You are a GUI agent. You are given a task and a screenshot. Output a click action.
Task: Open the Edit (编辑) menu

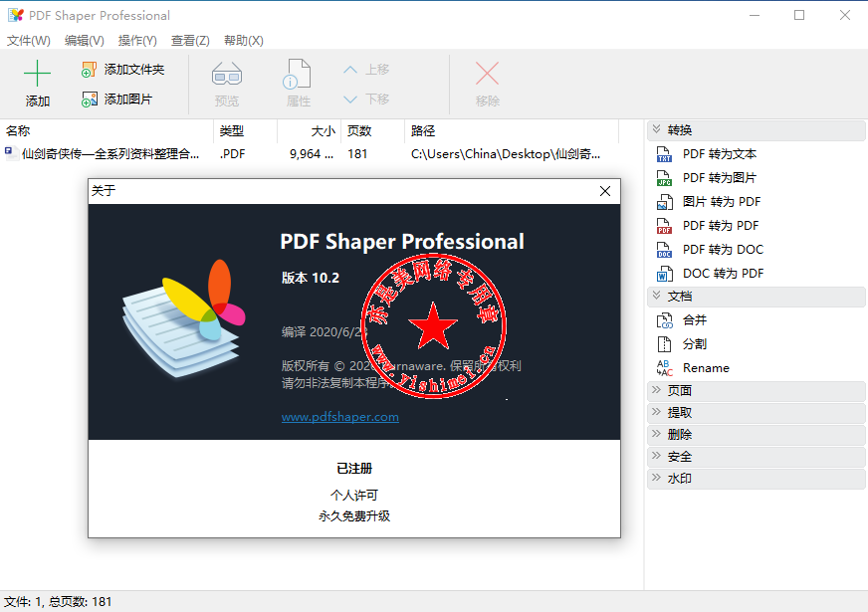coord(85,41)
